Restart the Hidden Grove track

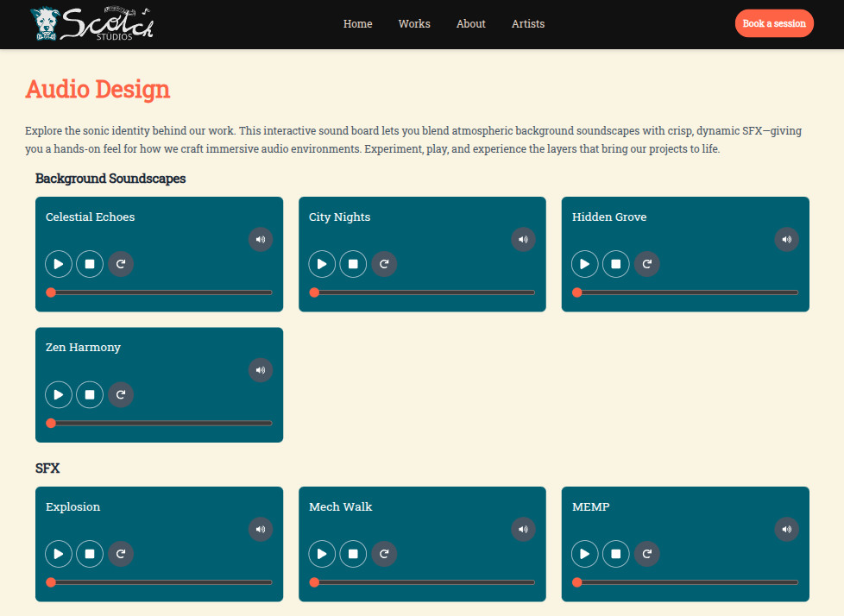[647, 264]
